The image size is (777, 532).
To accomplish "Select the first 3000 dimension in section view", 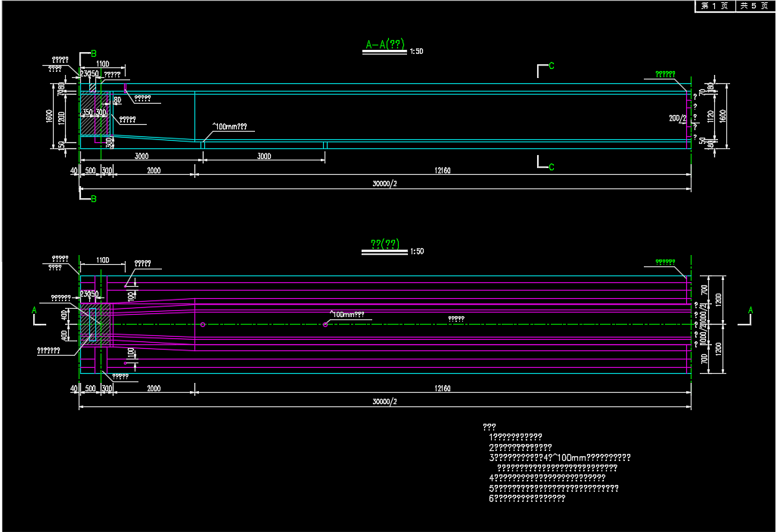I will coord(141,156).
